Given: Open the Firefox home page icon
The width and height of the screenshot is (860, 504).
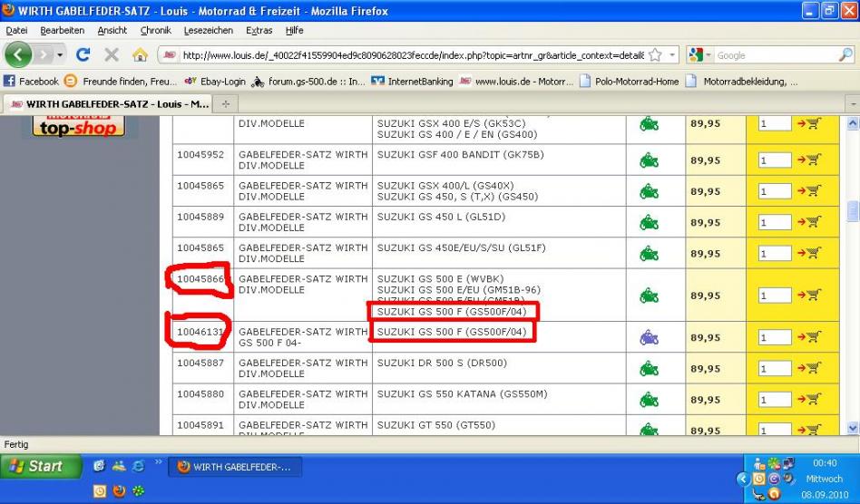Looking at the screenshot, I should 141,54.
